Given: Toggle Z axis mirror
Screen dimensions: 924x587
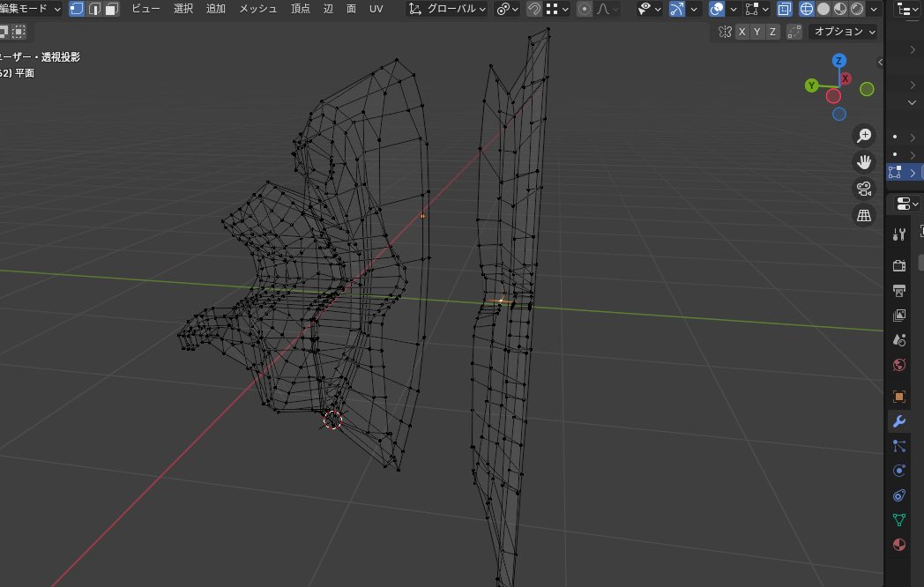Looking at the screenshot, I should (772, 32).
